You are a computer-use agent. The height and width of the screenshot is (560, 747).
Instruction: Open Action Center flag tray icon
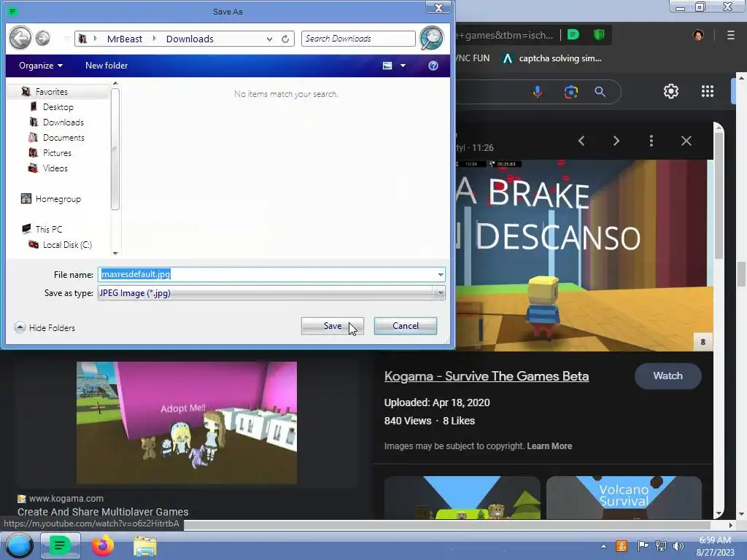coord(643,546)
